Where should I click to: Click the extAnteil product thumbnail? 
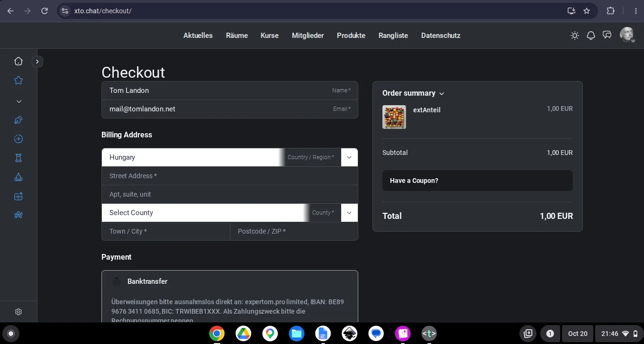pyautogui.click(x=394, y=117)
